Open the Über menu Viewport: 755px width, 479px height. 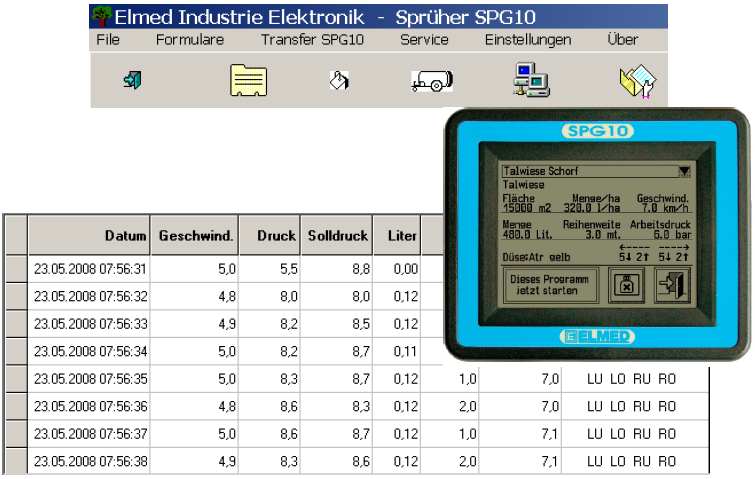[622, 40]
